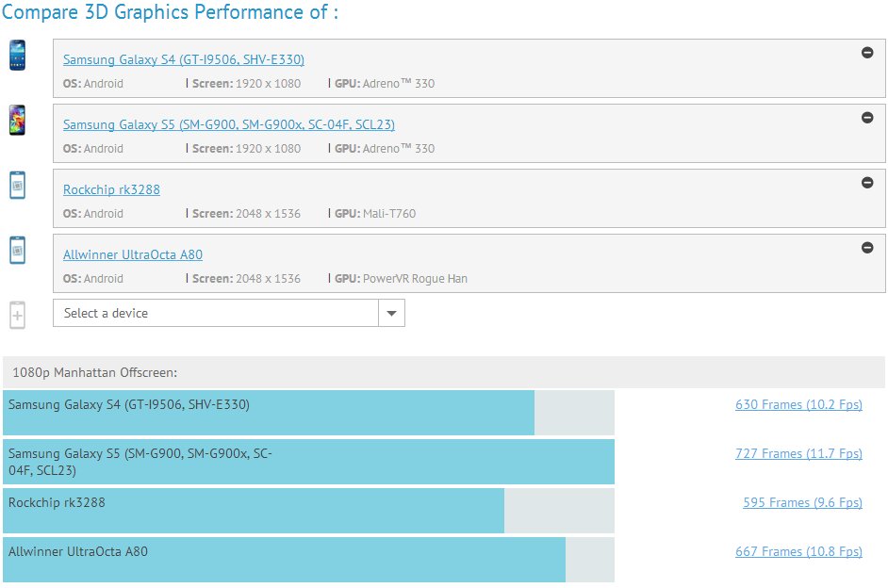888x588 pixels.
Task: Click the Allwinner UltraOcta A80 device icon
Action: (x=17, y=251)
